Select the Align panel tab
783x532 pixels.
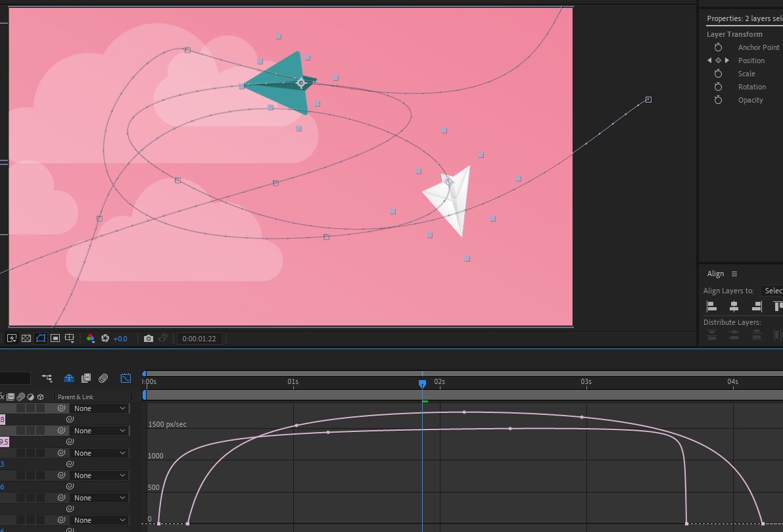[x=715, y=274]
